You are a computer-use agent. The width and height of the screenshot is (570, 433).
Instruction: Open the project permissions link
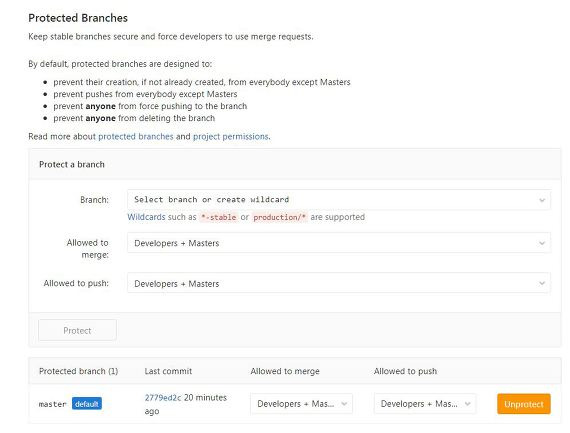230,136
